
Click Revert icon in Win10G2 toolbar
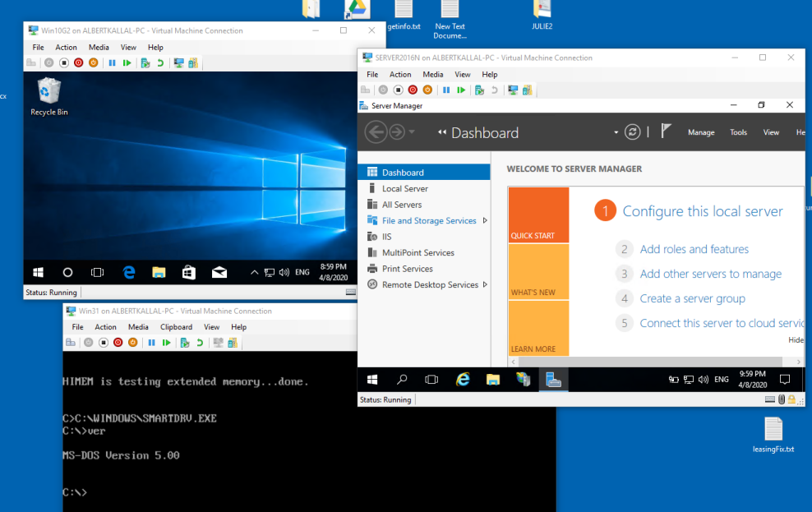(x=160, y=62)
